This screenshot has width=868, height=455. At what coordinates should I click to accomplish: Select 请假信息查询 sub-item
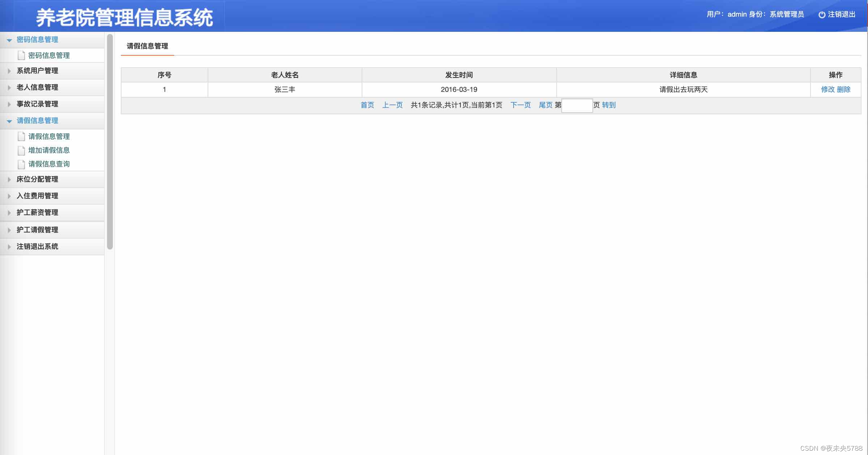tap(49, 164)
